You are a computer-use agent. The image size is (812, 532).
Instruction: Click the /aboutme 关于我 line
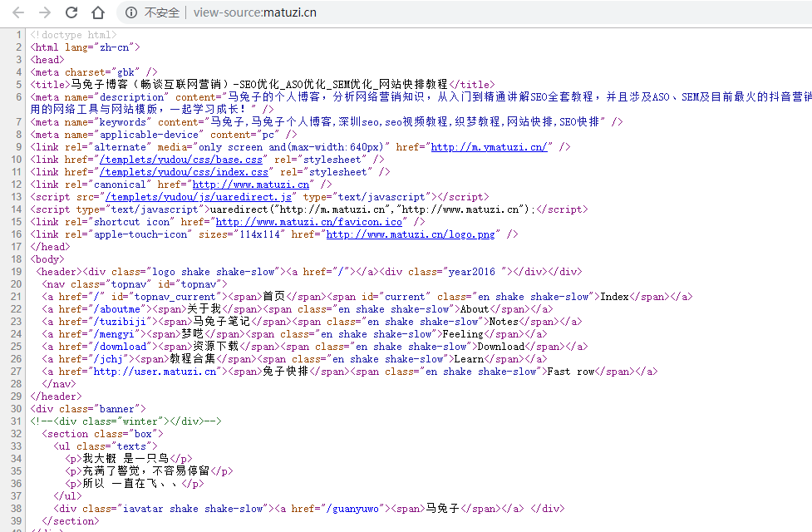point(298,308)
